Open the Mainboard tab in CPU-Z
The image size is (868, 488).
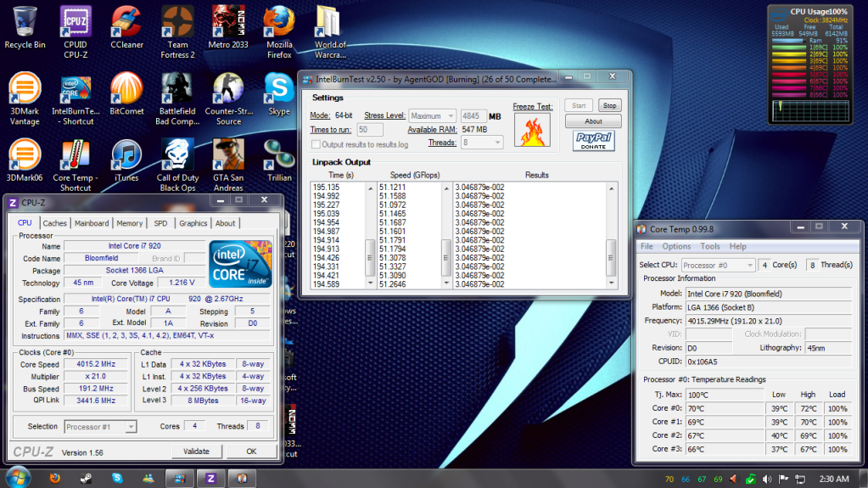pos(92,223)
